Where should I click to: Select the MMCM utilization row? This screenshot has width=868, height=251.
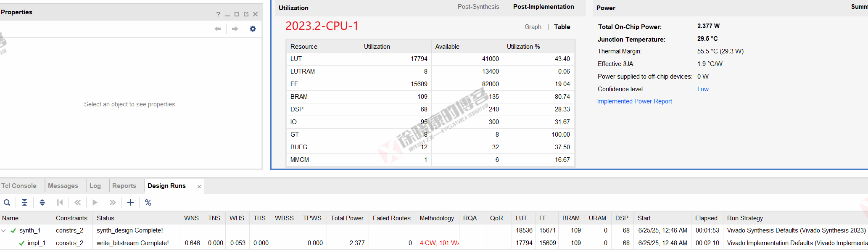tap(430, 160)
